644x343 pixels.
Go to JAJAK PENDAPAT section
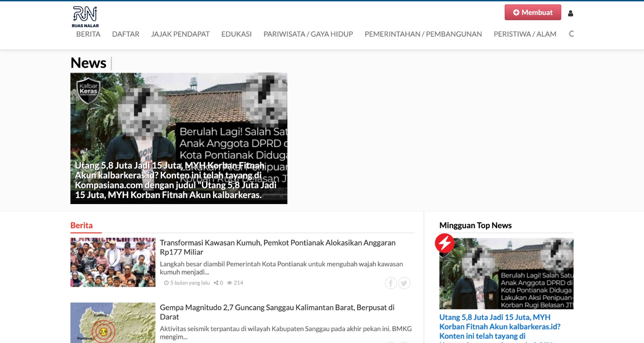[180, 34]
